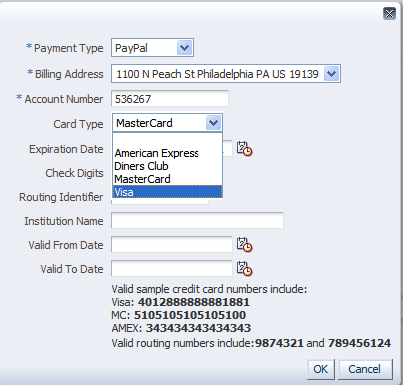Viewport: 403px width, 385px height.
Task: Choose Diners Club from the card list
Action: pos(167,166)
